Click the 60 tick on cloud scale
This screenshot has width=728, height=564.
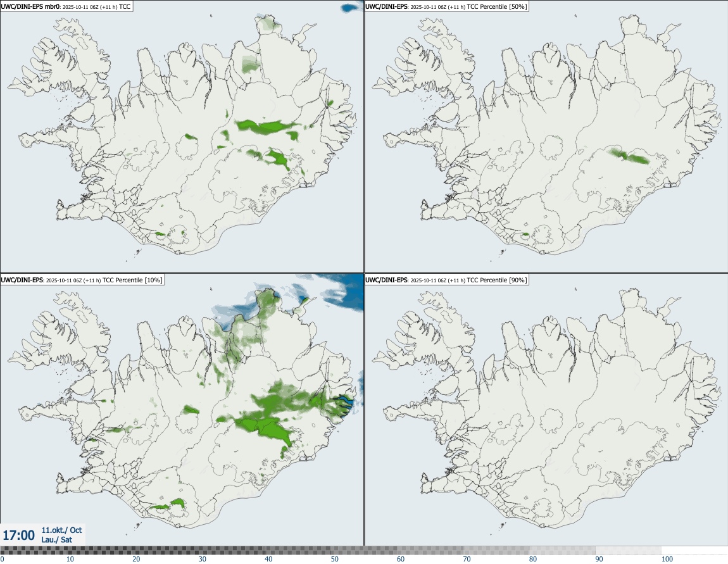[x=401, y=559]
